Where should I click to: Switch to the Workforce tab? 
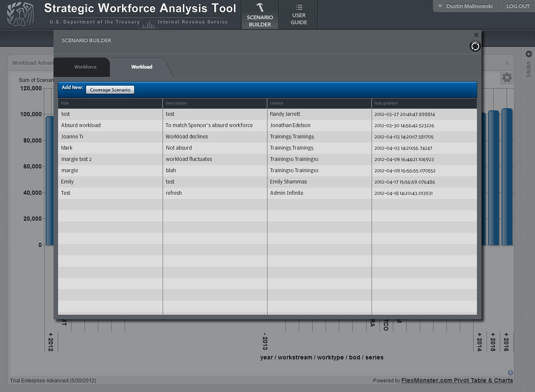(85, 67)
